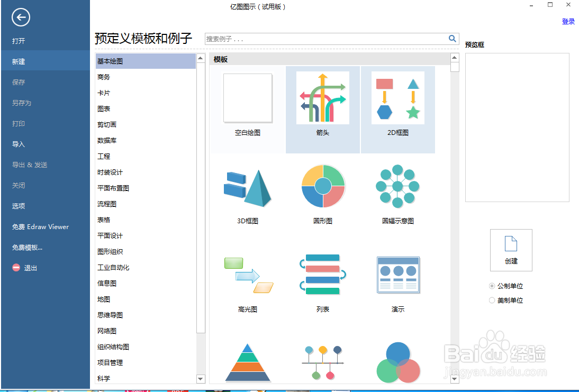Screen dimensions: 579x392
Task: Open the 演示 presentation template
Action: click(398, 275)
